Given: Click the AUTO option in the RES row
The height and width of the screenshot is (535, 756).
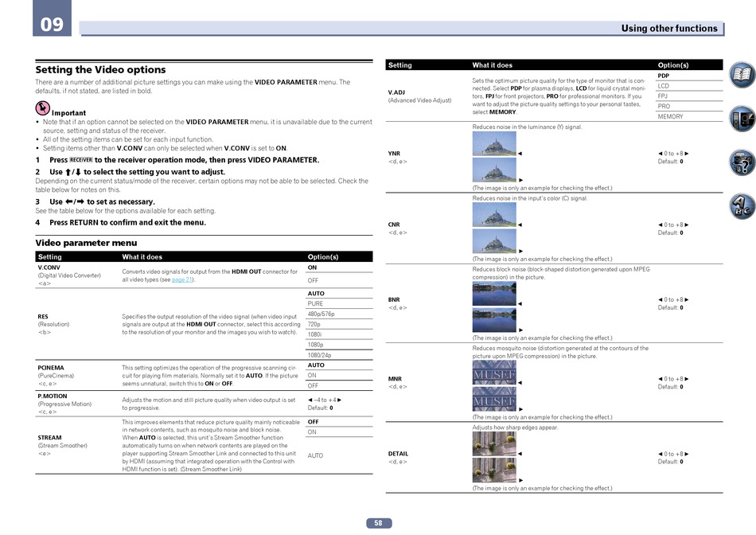Looking at the screenshot, I should (316, 293).
